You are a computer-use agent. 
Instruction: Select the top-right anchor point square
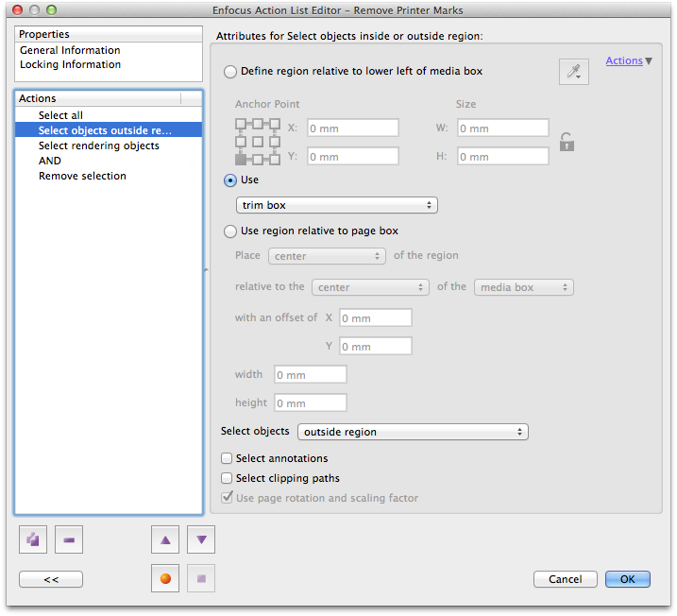tap(275, 125)
